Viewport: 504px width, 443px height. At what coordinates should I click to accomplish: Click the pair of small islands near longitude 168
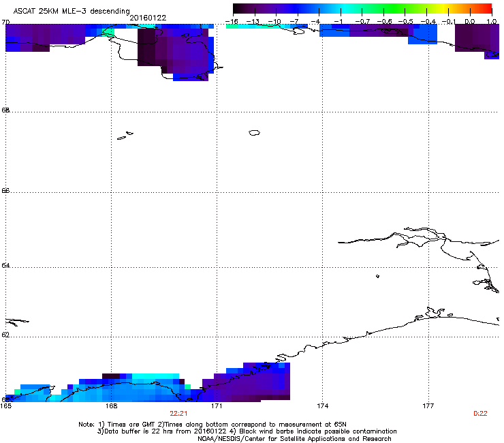pos(125,136)
